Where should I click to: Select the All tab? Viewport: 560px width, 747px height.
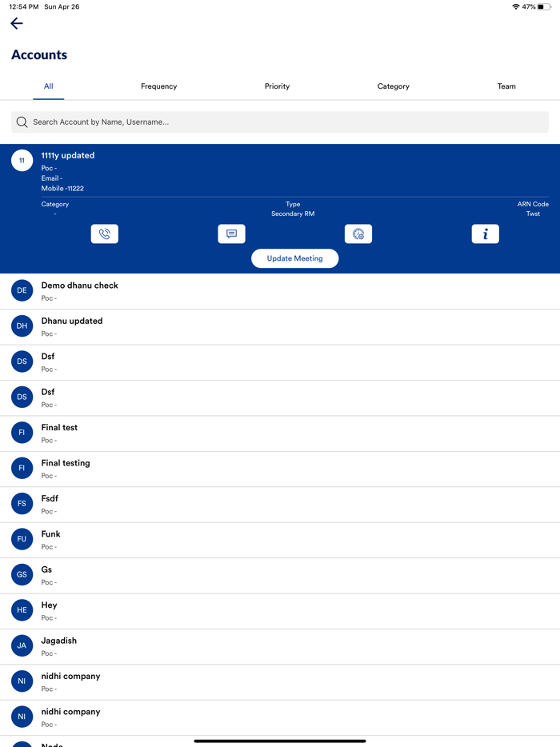[49, 86]
